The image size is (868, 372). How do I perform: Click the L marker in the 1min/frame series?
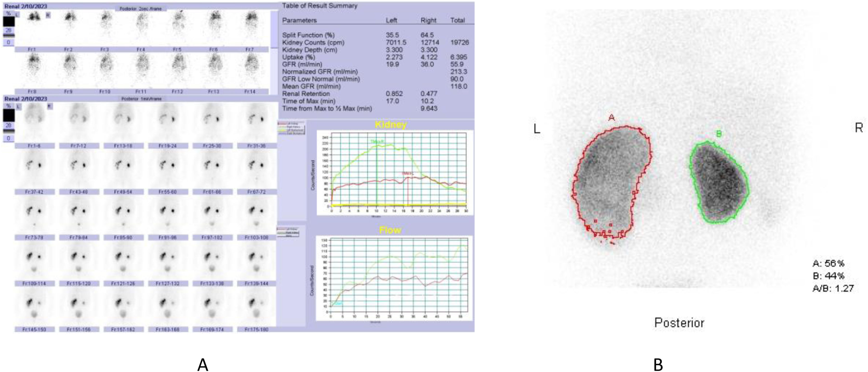pos(18,107)
